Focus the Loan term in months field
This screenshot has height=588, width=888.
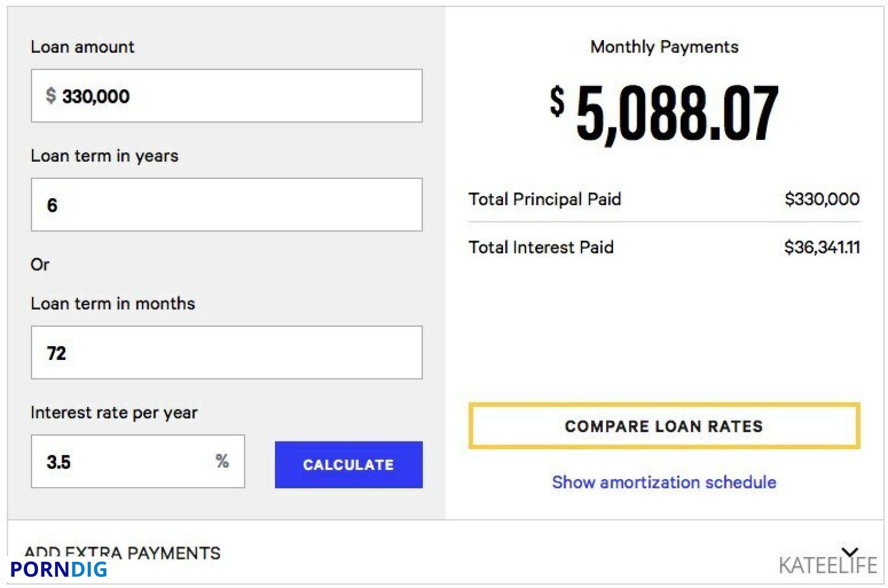(226, 353)
